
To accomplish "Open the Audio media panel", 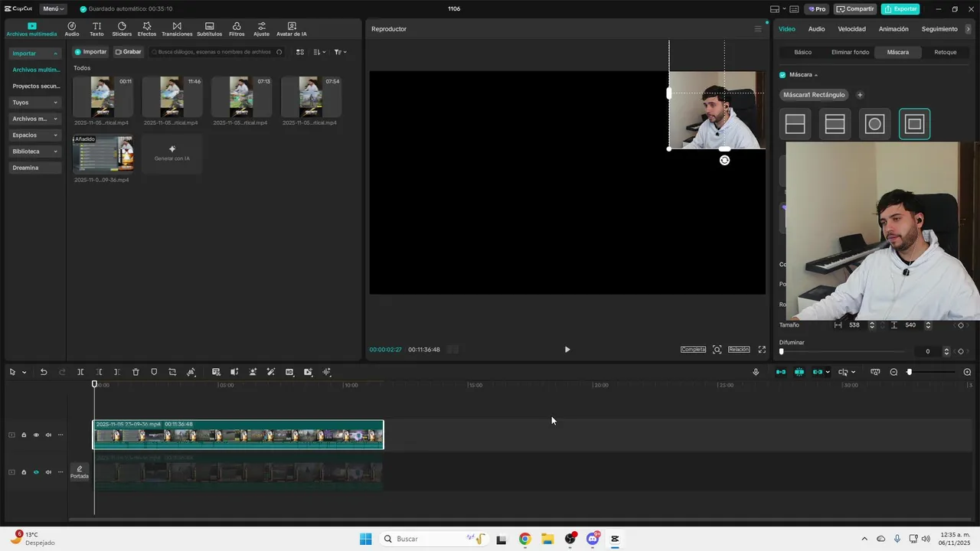I will pyautogui.click(x=72, y=29).
